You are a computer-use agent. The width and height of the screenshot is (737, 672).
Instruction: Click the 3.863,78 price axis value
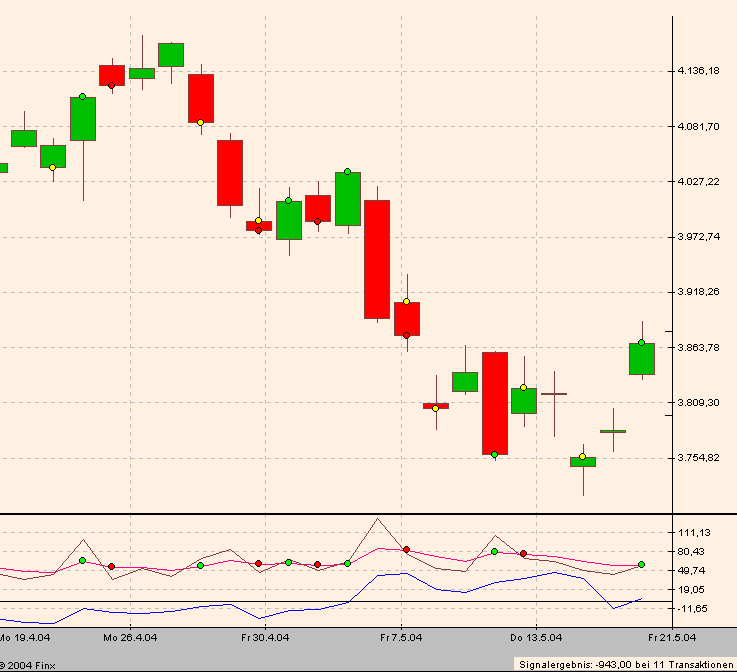click(x=698, y=347)
